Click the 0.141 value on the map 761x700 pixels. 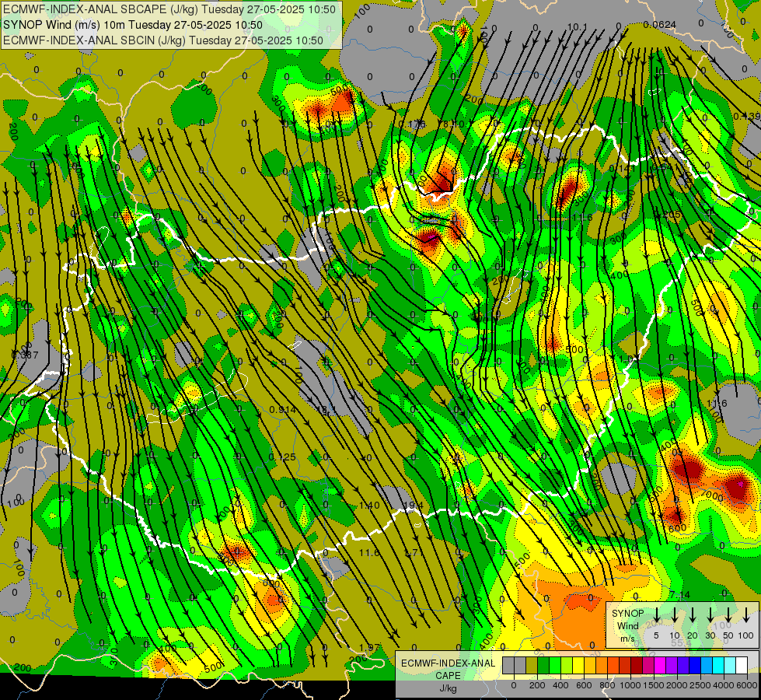tap(622, 168)
